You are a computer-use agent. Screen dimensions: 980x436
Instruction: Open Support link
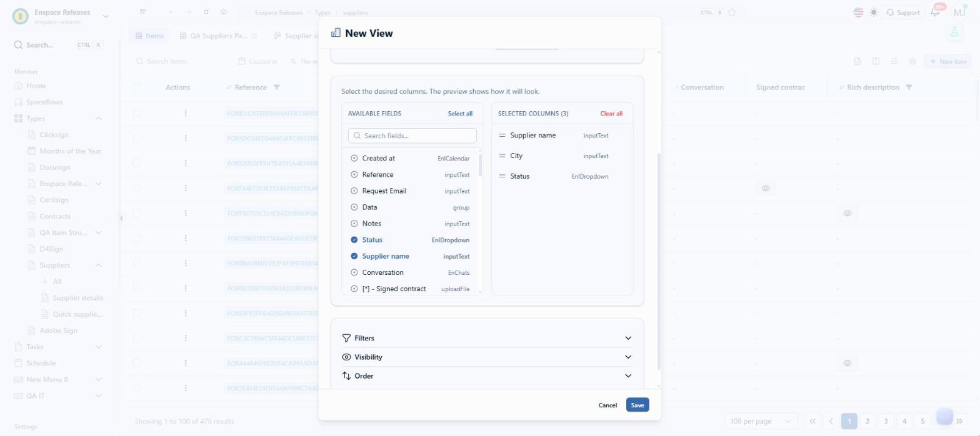pyautogui.click(x=902, y=12)
